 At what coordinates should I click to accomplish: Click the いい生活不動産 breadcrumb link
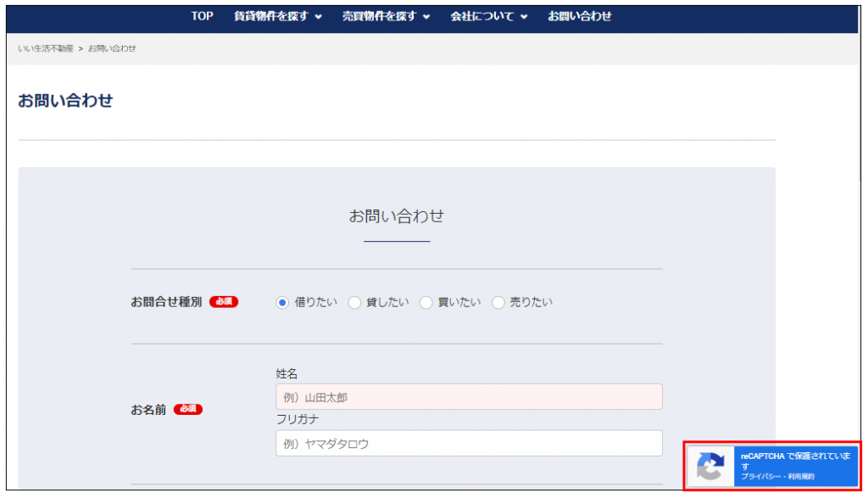45,48
